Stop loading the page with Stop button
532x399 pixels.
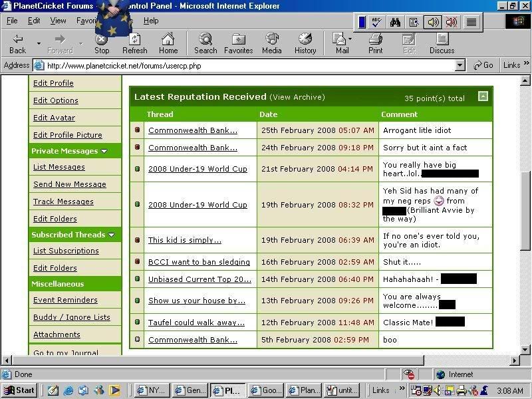click(x=102, y=44)
